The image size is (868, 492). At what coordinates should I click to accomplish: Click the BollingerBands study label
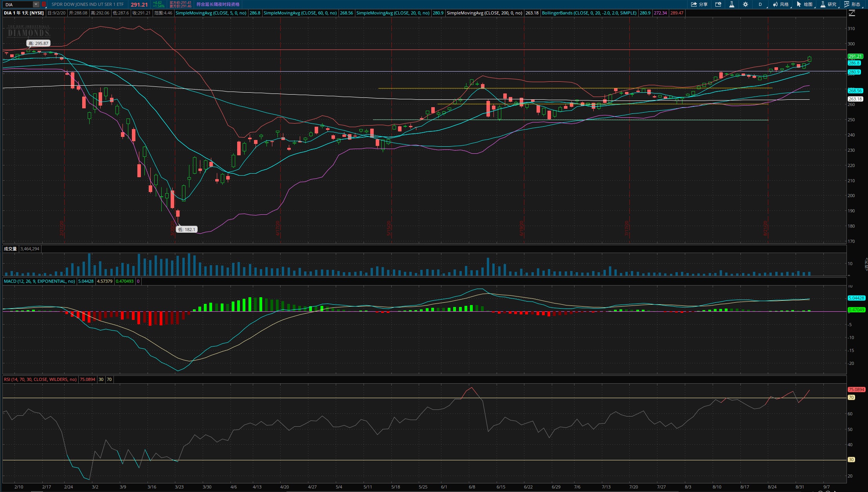589,13
